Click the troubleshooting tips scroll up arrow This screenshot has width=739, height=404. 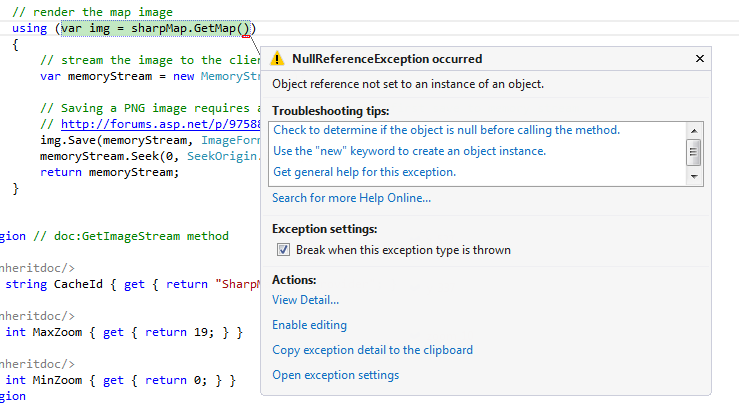point(694,130)
